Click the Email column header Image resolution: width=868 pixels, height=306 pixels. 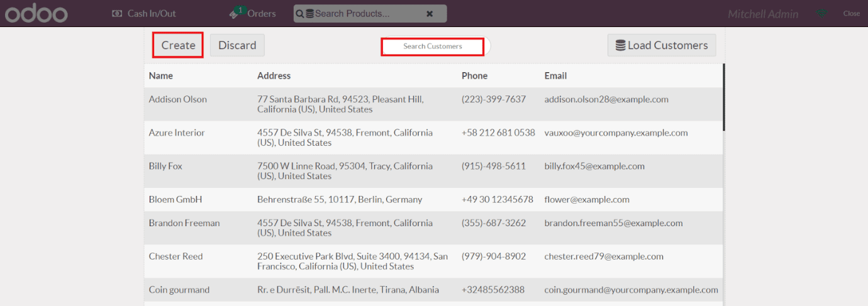[x=555, y=75]
